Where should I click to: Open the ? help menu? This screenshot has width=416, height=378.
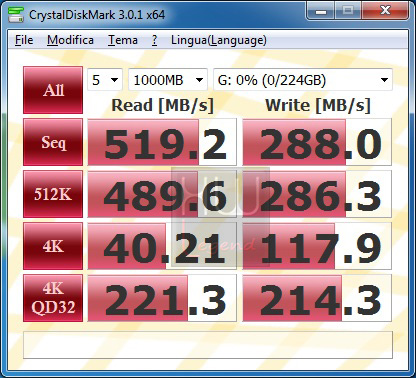(154, 40)
